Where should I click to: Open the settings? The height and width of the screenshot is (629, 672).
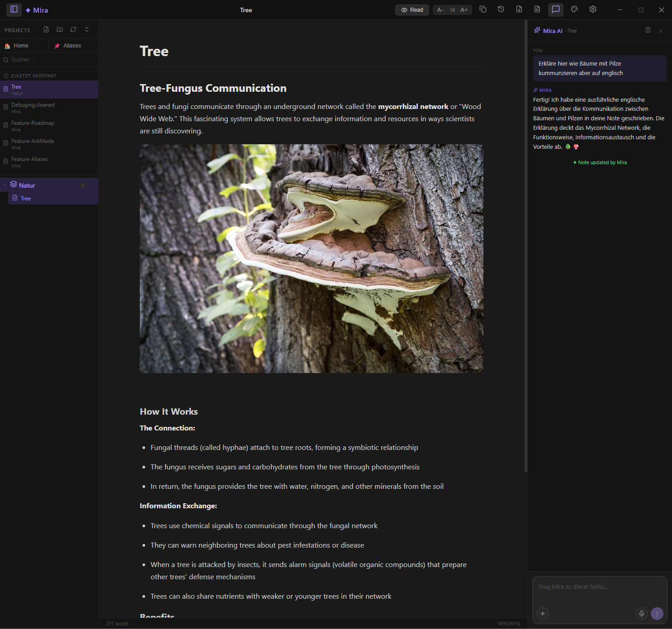[592, 9]
